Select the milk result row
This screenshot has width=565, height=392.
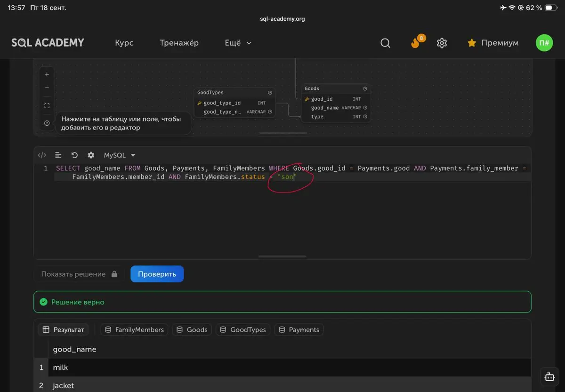[282, 368]
